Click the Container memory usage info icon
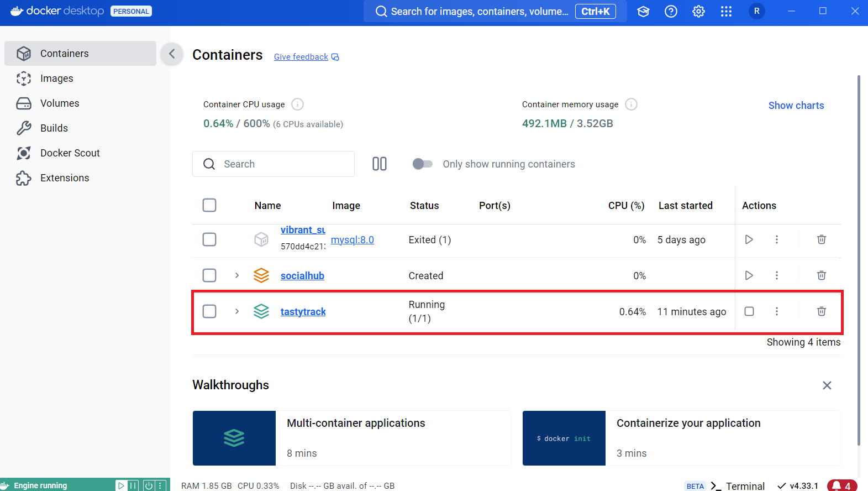This screenshot has height=491, width=868. point(631,104)
